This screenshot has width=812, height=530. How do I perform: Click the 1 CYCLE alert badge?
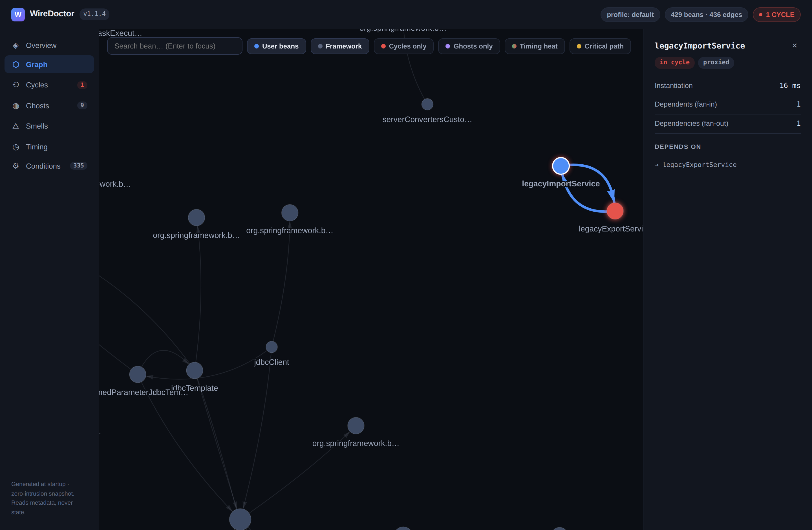click(776, 15)
